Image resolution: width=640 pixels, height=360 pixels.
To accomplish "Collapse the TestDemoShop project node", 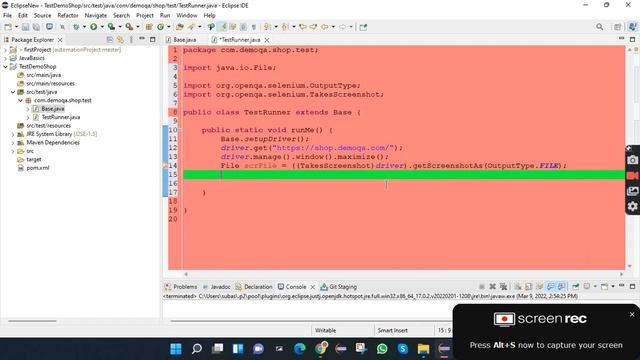I will (x=5, y=67).
